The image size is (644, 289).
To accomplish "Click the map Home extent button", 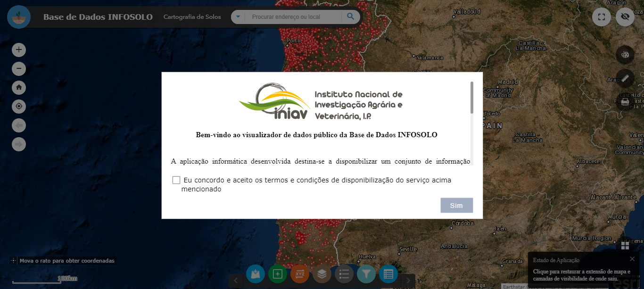I will (x=19, y=88).
